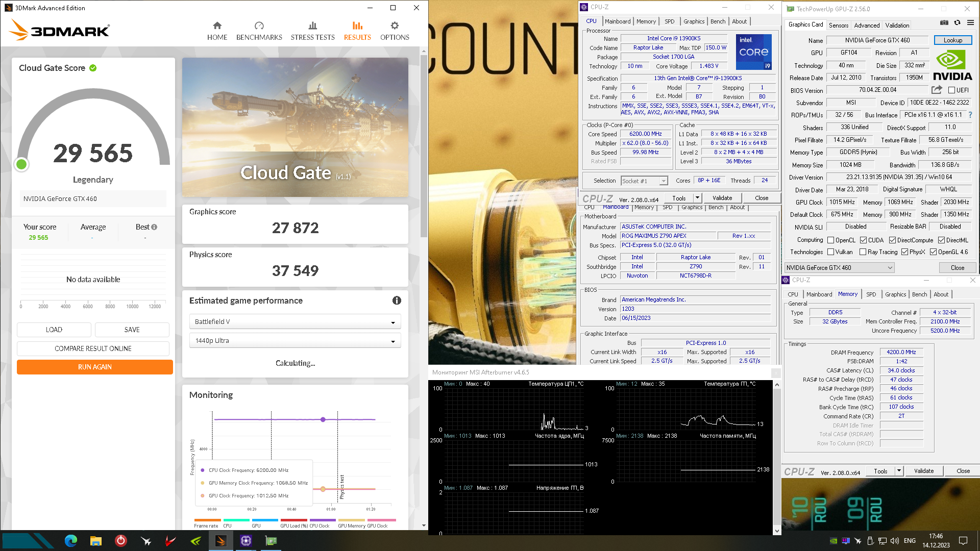Screen dimensions: 980x551
Task: Toggle the DirectCompute checkbox in GPU-Z
Action: (892, 240)
